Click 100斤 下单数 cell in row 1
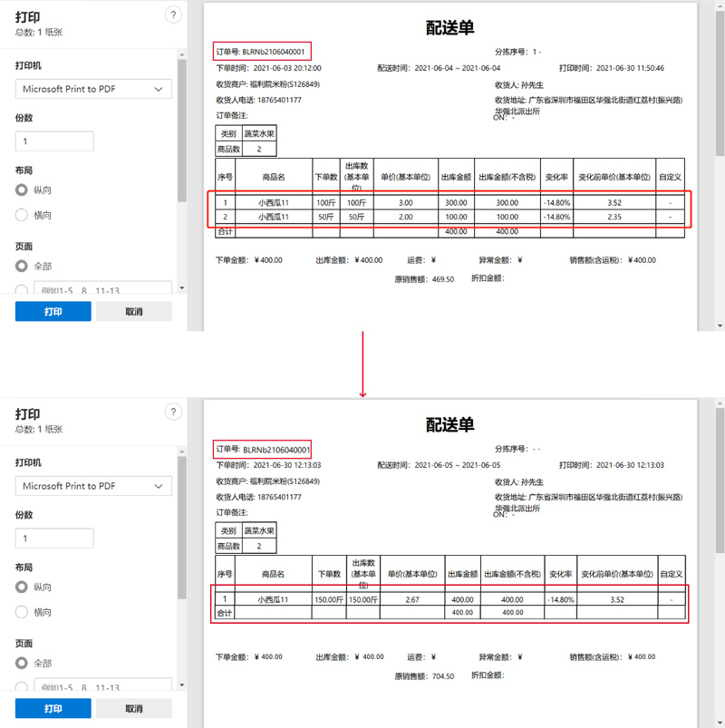The image size is (725, 728). 326,203
